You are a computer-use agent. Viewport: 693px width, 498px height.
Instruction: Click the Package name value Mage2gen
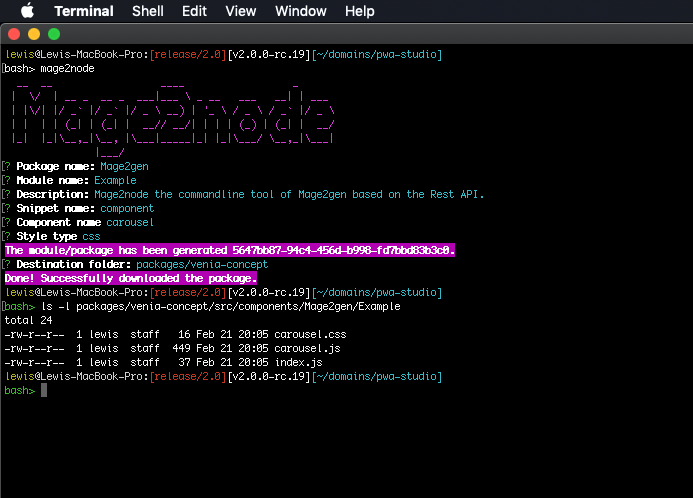pos(124,167)
